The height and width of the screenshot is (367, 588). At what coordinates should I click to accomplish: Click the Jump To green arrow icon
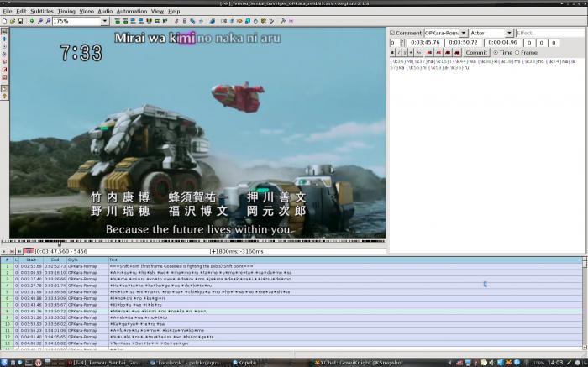tap(32, 21)
